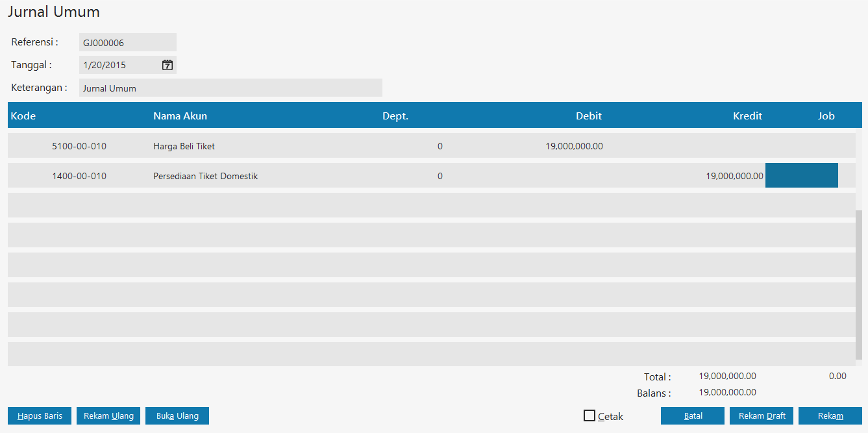The image size is (868, 433).
Task: Select account code 5100-00-010
Action: 79,147
